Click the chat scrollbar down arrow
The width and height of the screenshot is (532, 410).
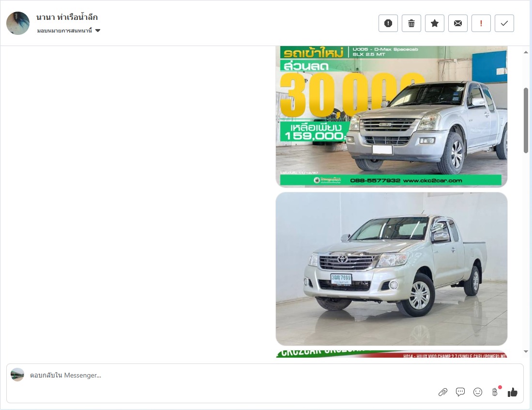tap(526, 351)
